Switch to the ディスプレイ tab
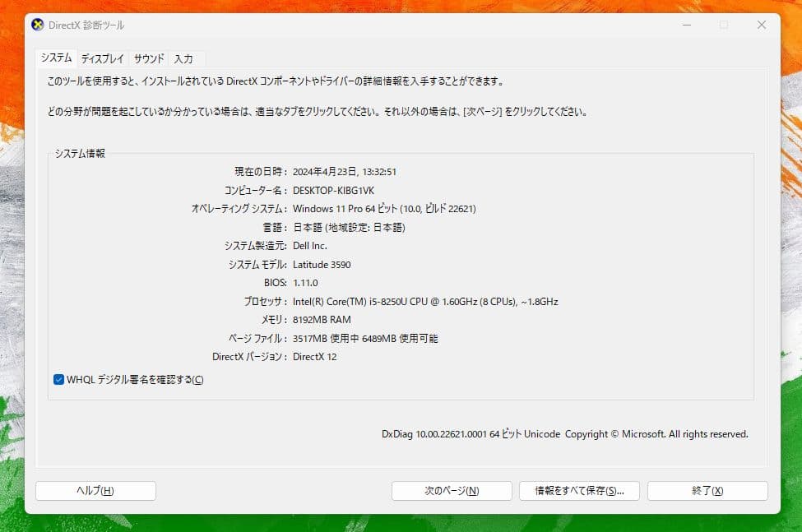802x532 pixels. tap(103, 58)
